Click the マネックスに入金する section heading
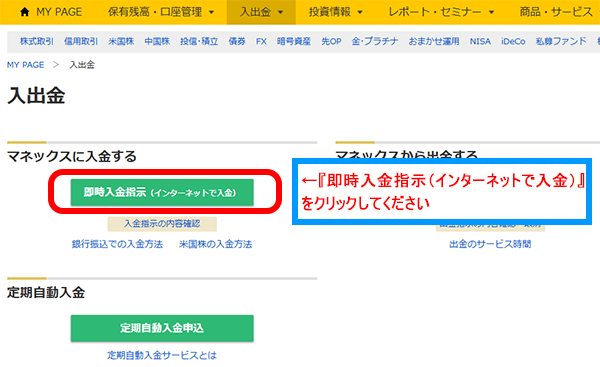The image size is (600, 367). (72, 157)
